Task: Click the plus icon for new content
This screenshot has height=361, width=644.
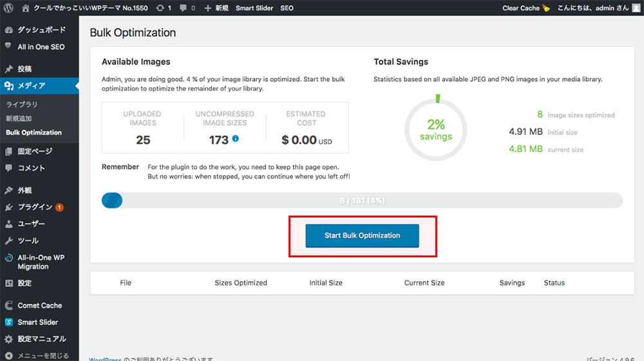Action: [x=208, y=8]
